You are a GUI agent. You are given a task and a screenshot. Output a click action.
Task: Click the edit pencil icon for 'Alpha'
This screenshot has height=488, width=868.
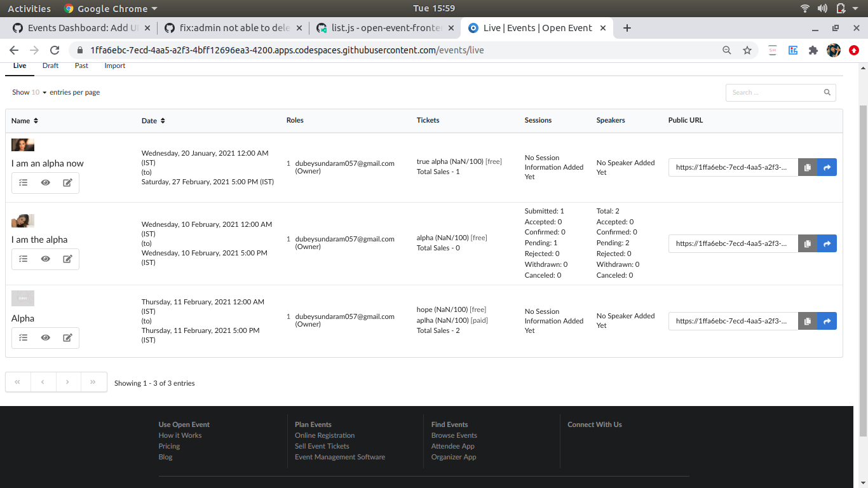point(67,337)
